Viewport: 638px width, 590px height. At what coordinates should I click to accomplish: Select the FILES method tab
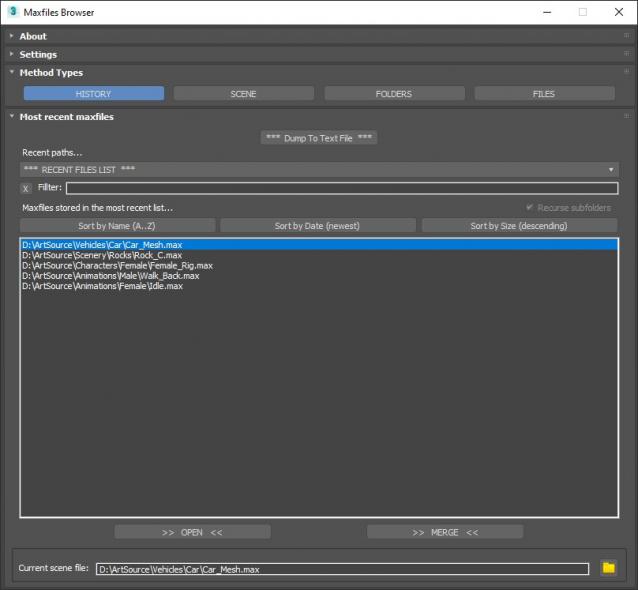tap(544, 94)
